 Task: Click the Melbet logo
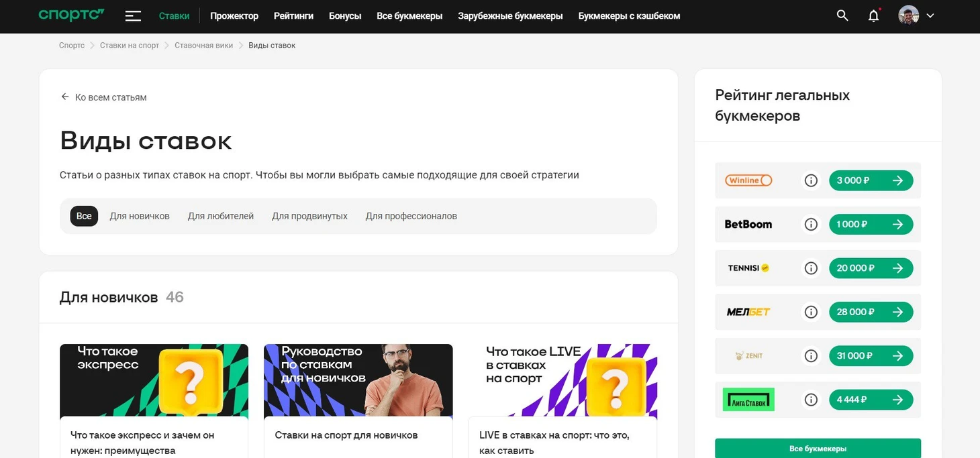click(x=748, y=312)
